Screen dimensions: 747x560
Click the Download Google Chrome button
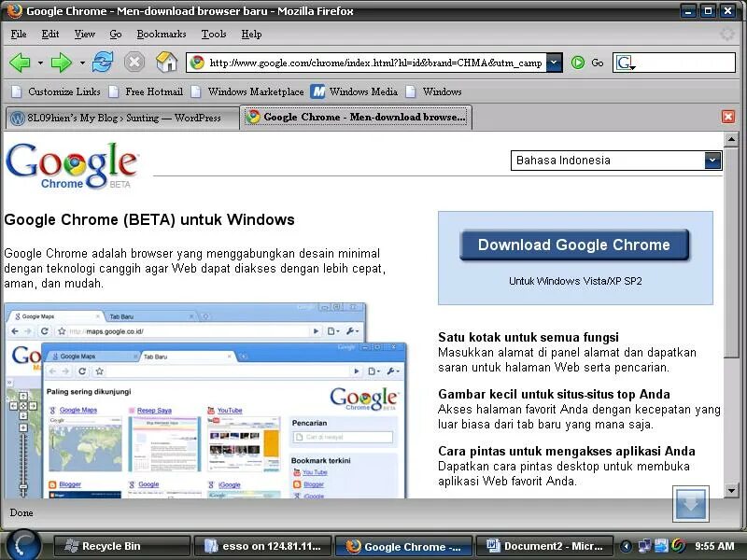click(574, 245)
